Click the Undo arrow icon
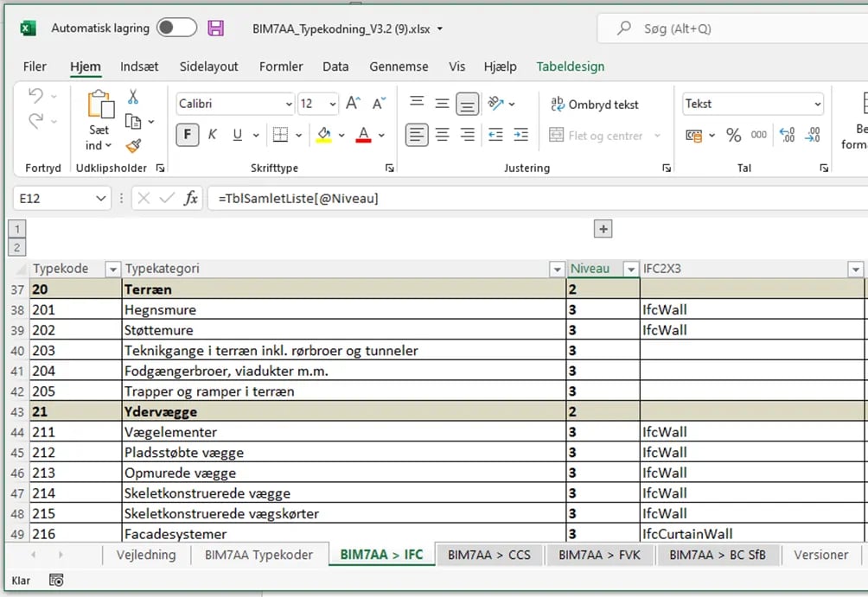 (36, 96)
